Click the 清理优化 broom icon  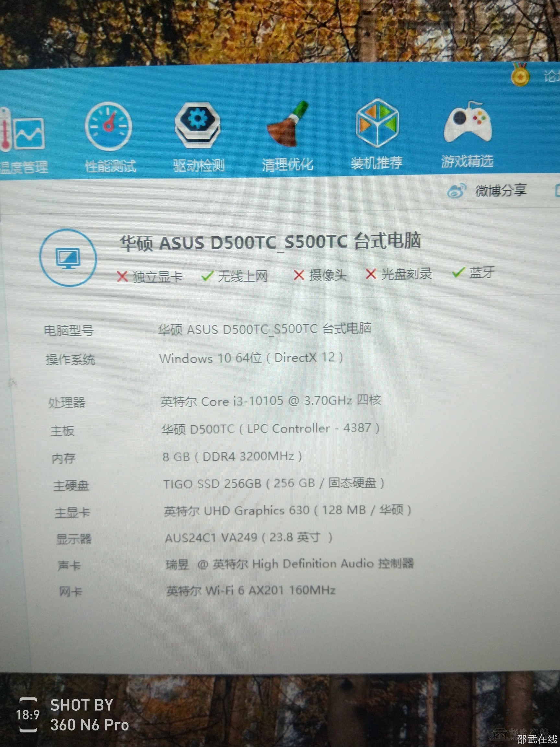pos(287,125)
